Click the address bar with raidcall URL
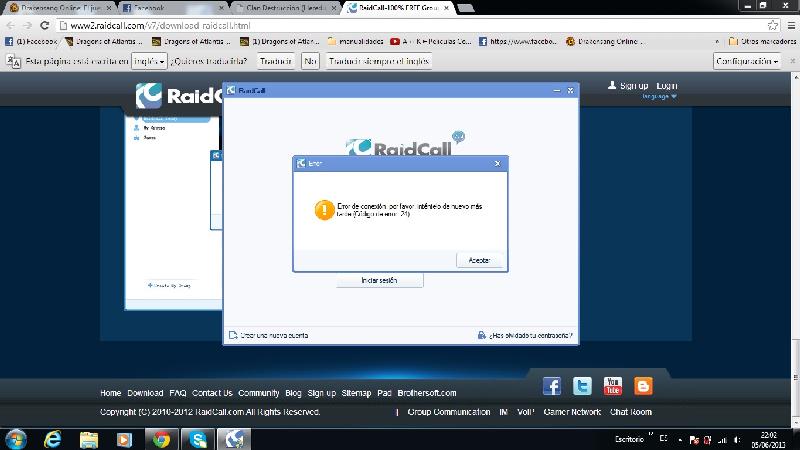800x450 pixels. pyautogui.click(x=408, y=26)
